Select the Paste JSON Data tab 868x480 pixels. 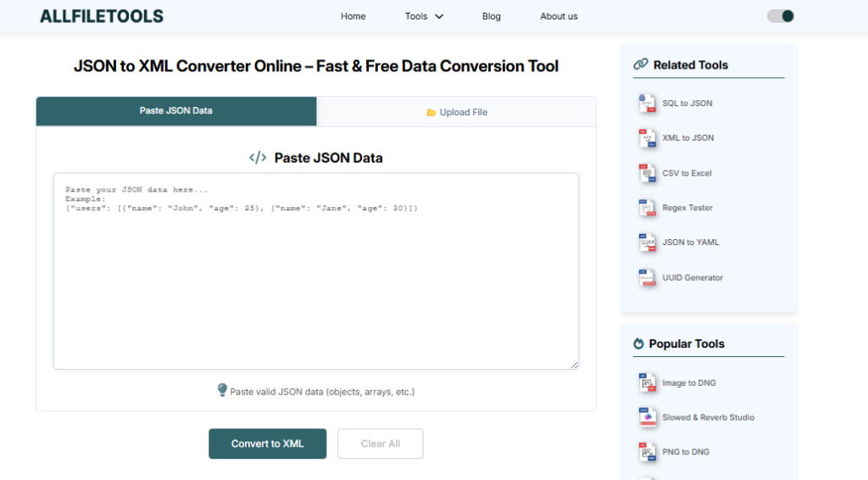[x=176, y=111]
